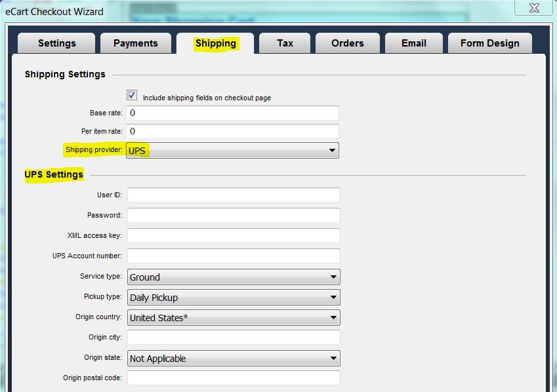The image size is (557, 392).
Task: Open the Orders tab
Action: (348, 43)
